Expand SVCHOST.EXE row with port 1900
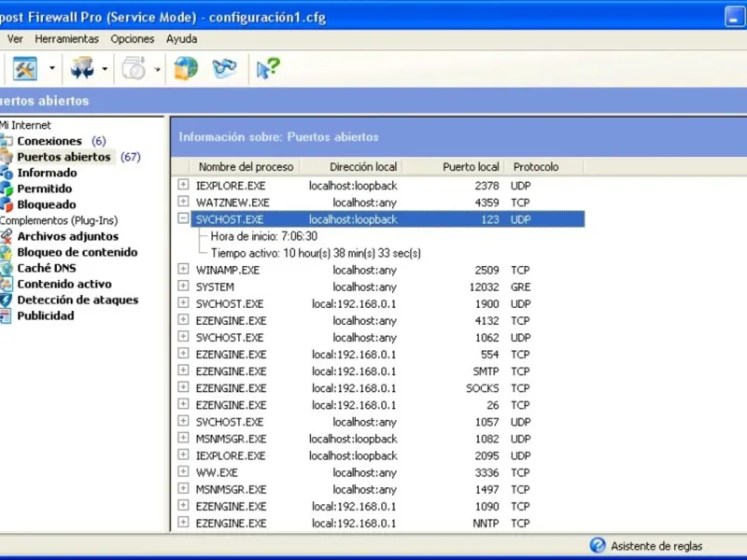The width and height of the screenshot is (747, 560). (183, 302)
